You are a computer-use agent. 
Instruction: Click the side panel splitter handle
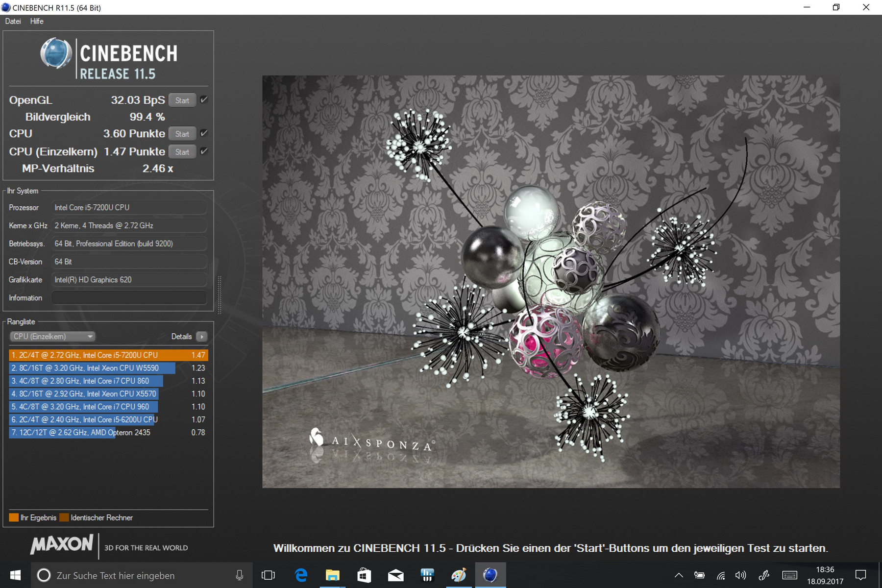pos(219,294)
